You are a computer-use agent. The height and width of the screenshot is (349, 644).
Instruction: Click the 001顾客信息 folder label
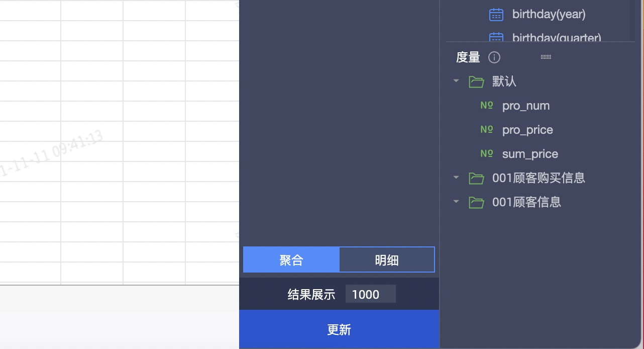[x=526, y=202]
